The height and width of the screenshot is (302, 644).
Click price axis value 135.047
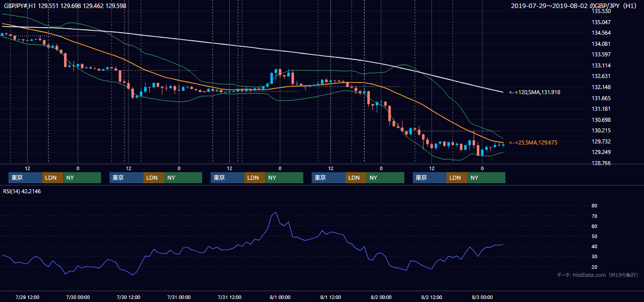click(601, 22)
